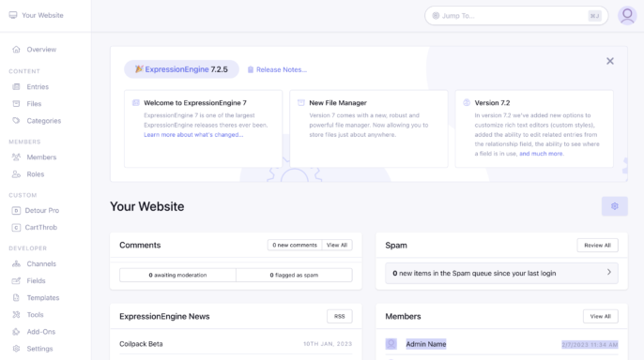The width and height of the screenshot is (644, 360).
Task: Open the dashboard settings gear button
Action: coord(614,206)
